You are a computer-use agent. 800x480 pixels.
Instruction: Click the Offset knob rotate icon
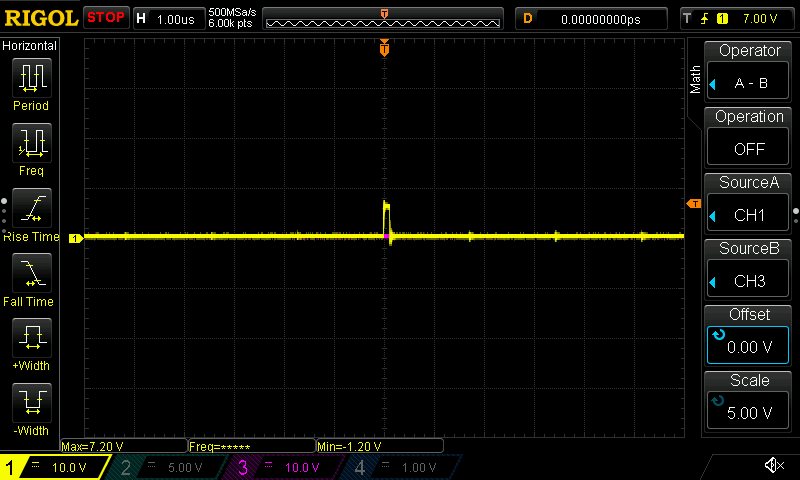[718, 335]
